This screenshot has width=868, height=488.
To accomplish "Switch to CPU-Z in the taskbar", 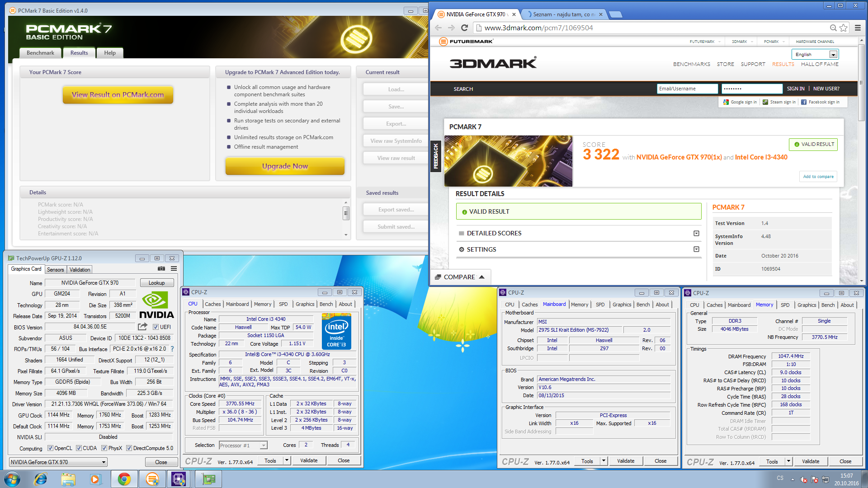I will pyautogui.click(x=179, y=479).
